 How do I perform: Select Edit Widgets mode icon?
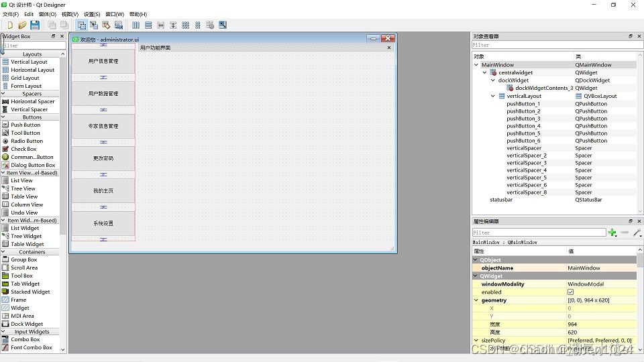(82, 25)
